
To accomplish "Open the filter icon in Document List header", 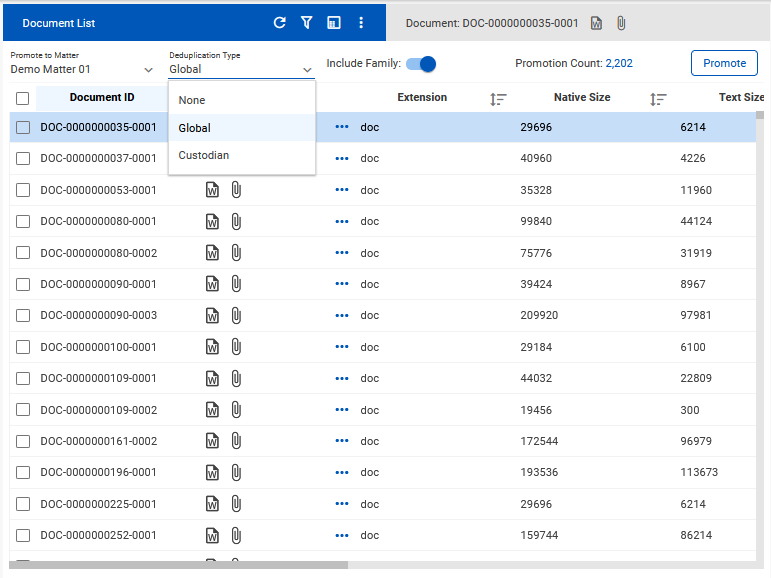I will 306,23.
